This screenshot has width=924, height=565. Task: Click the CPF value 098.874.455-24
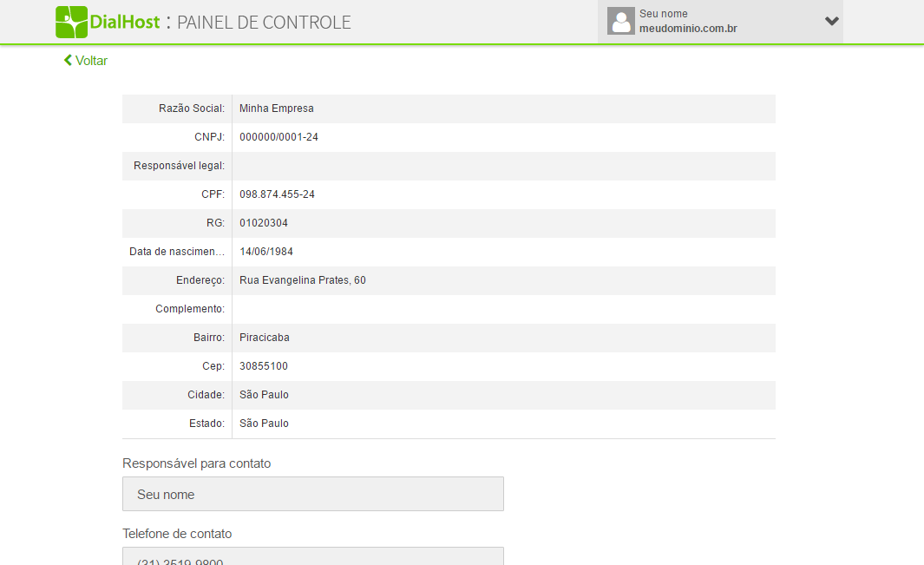(277, 194)
